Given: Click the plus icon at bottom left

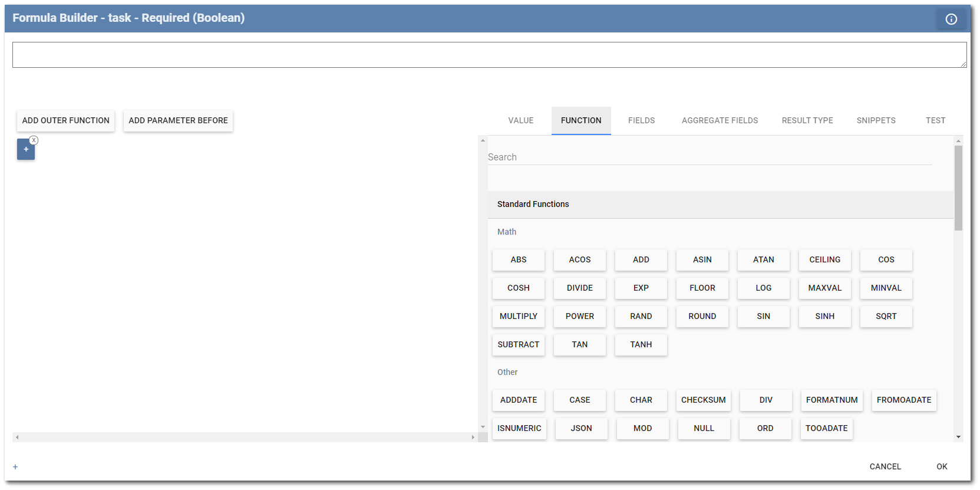Looking at the screenshot, I should pos(15,467).
